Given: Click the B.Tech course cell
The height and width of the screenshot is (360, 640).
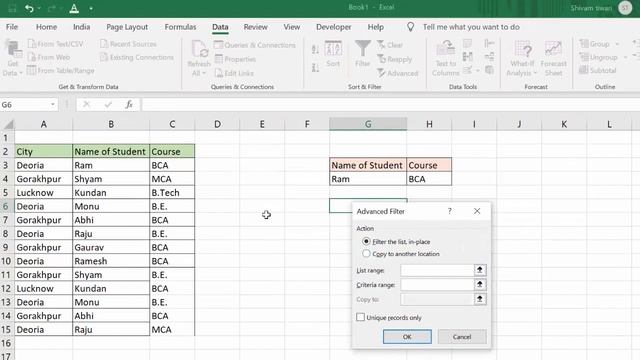Looking at the screenshot, I should [x=172, y=193].
